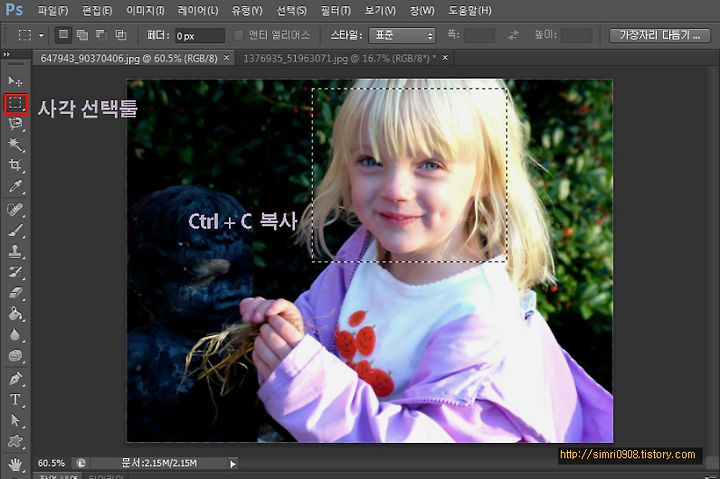Choose New Selection mode in options bar
Screen dimensions: 720x479
(63, 34)
